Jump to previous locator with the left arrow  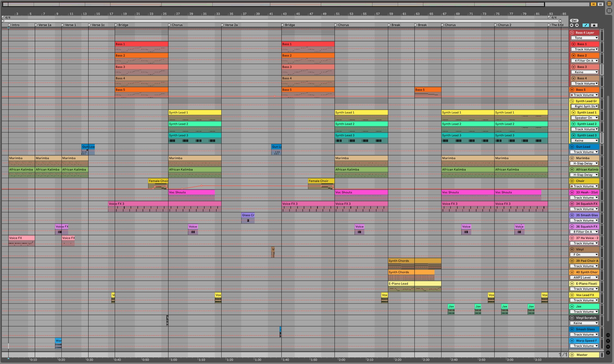(572, 25)
